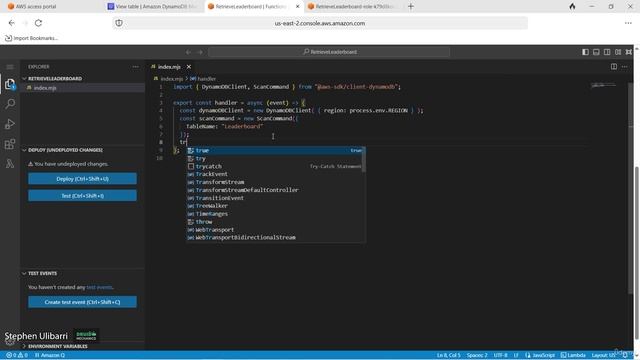Open errors and warnings status indicator
Screen dimensions: 640x360
[x=17, y=355]
